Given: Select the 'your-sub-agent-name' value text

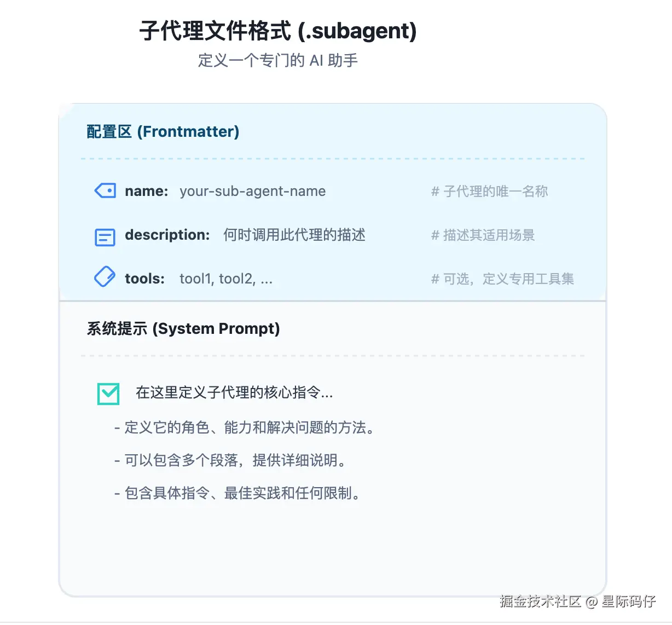Looking at the screenshot, I should point(252,191).
